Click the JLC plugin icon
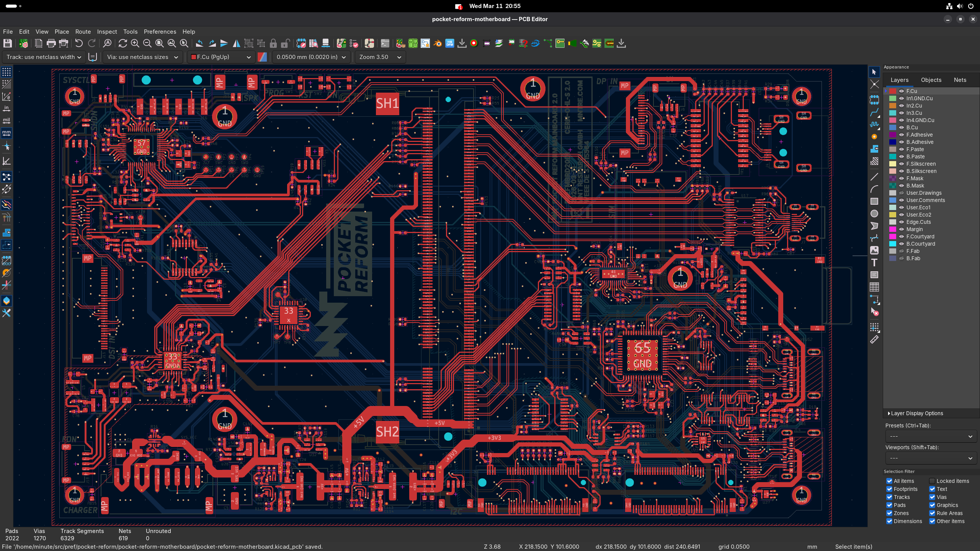The height and width of the screenshot is (551, 980). (536, 44)
